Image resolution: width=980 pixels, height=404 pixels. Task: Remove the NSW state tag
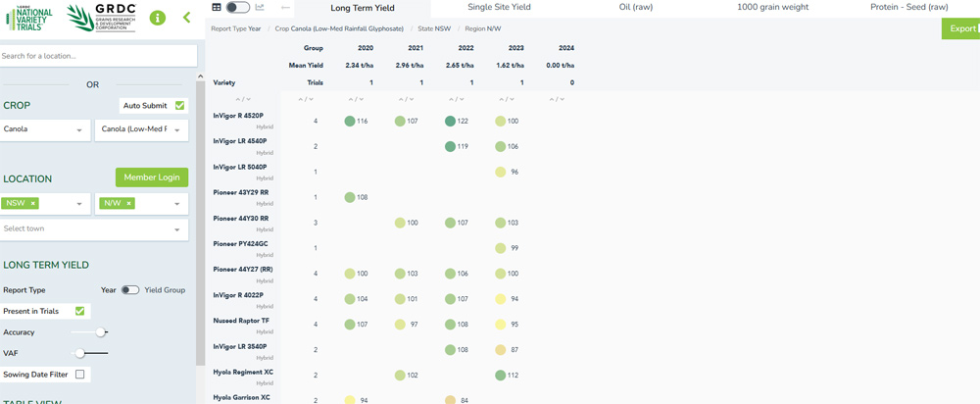click(x=32, y=203)
